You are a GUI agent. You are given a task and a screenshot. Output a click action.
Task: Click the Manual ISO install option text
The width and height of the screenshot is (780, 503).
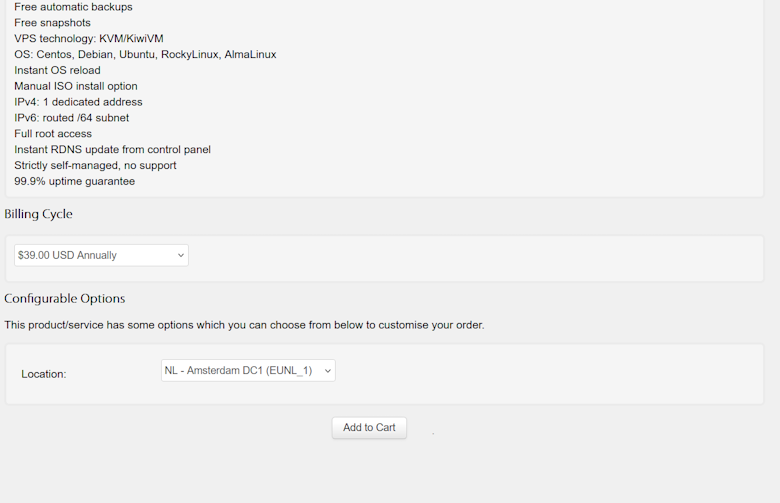pos(76,87)
